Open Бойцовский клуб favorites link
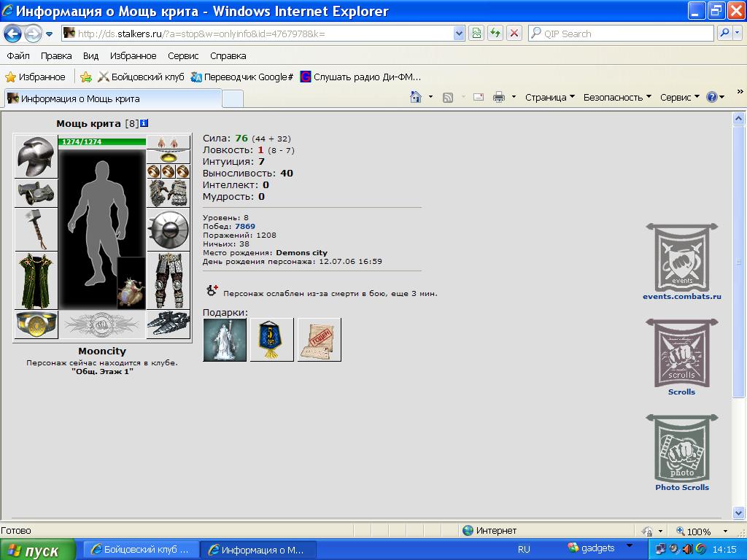The image size is (747, 560). click(x=141, y=77)
